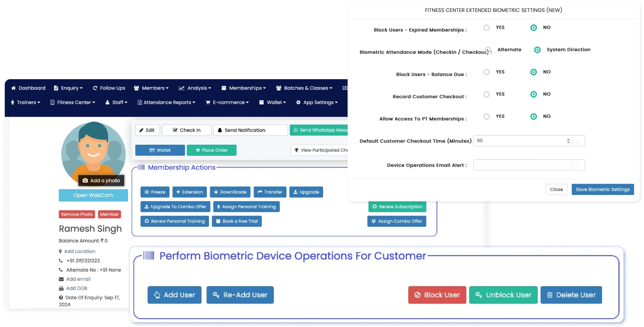Expand the Attendance Reports dropdown

tap(166, 102)
